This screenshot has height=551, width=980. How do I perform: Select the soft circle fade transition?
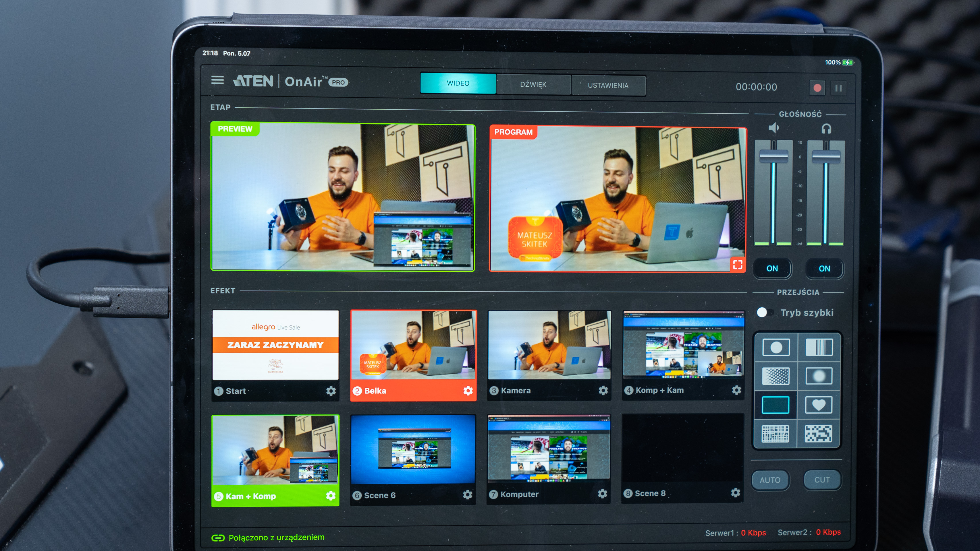819,376
